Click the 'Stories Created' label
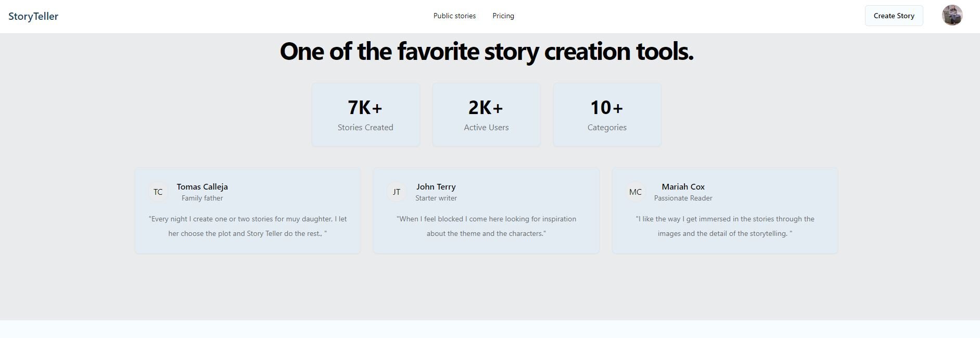 pos(365,128)
